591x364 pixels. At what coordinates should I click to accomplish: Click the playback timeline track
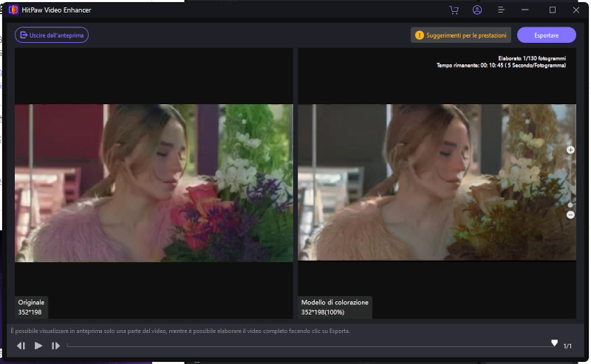tap(295, 346)
